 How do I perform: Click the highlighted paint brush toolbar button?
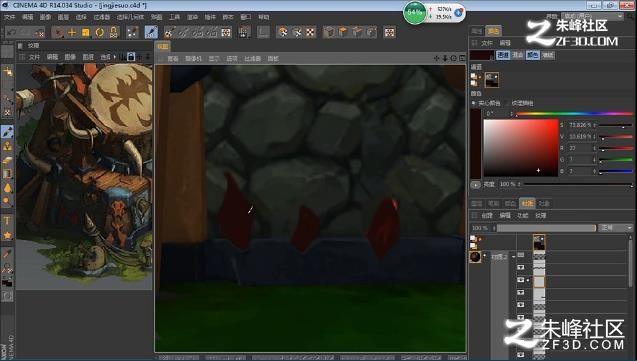coord(151,32)
